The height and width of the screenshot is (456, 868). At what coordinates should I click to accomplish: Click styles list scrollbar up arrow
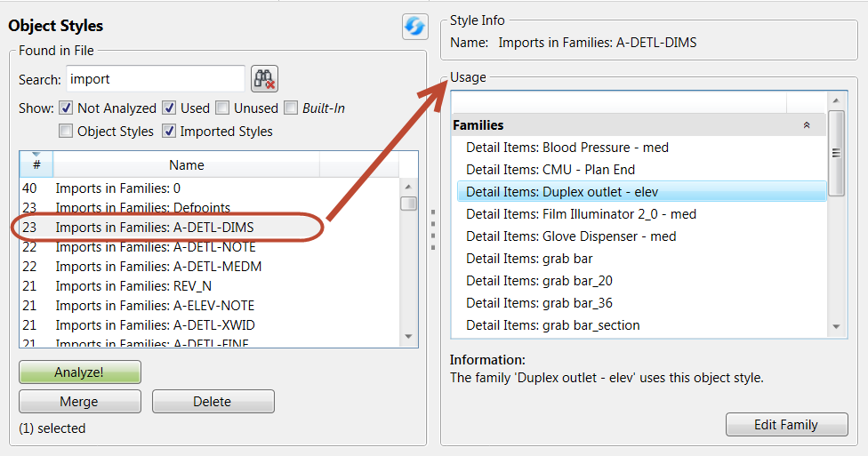[x=408, y=187]
